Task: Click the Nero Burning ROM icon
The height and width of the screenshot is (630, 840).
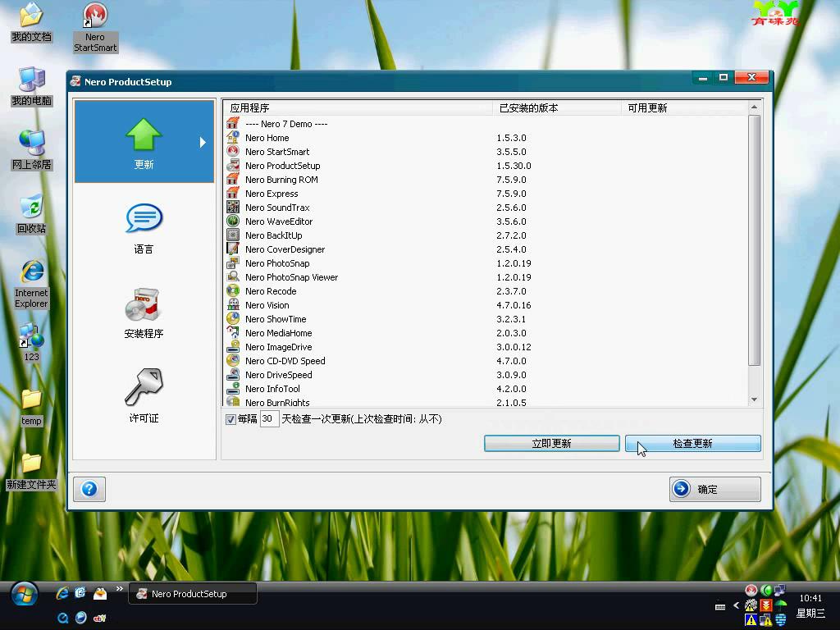Action: pos(232,180)
